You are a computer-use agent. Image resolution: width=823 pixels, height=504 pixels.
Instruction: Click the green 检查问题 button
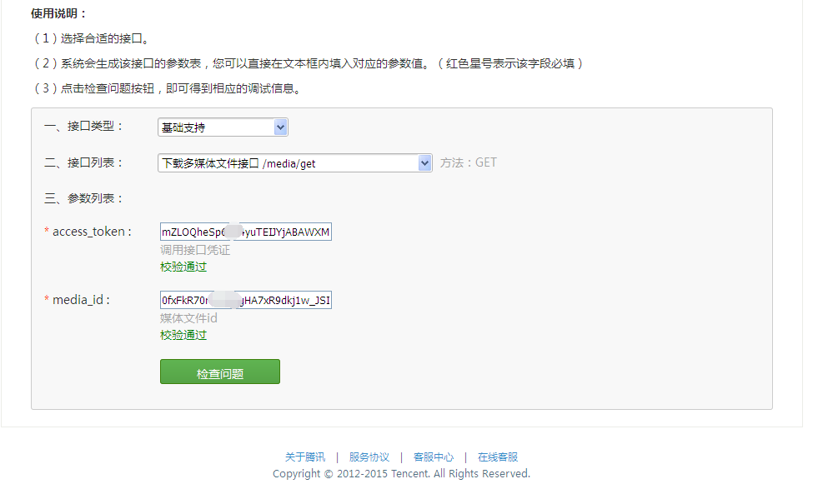[219, 371]
